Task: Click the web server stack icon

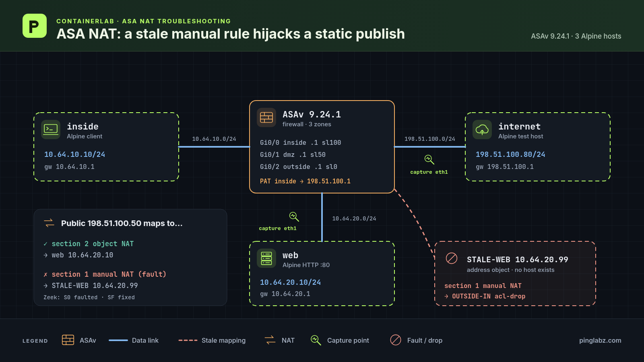Action: [266, 258]
